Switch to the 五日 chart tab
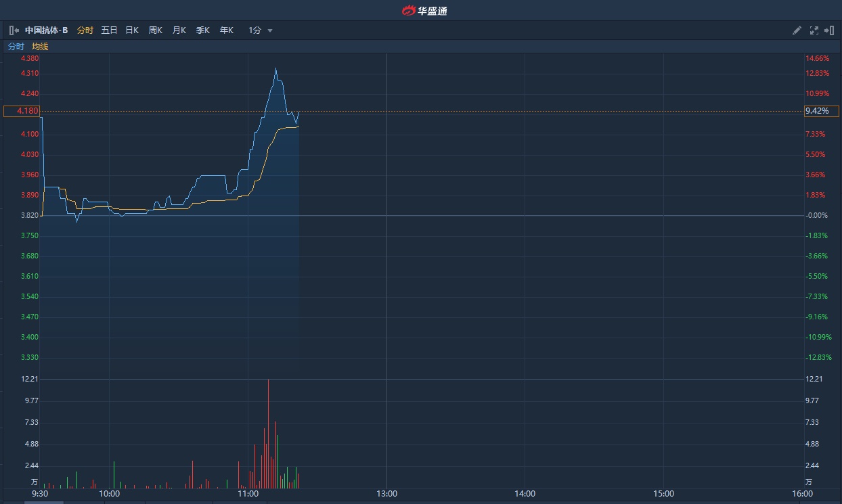842x504 pixels. [109, 30]
